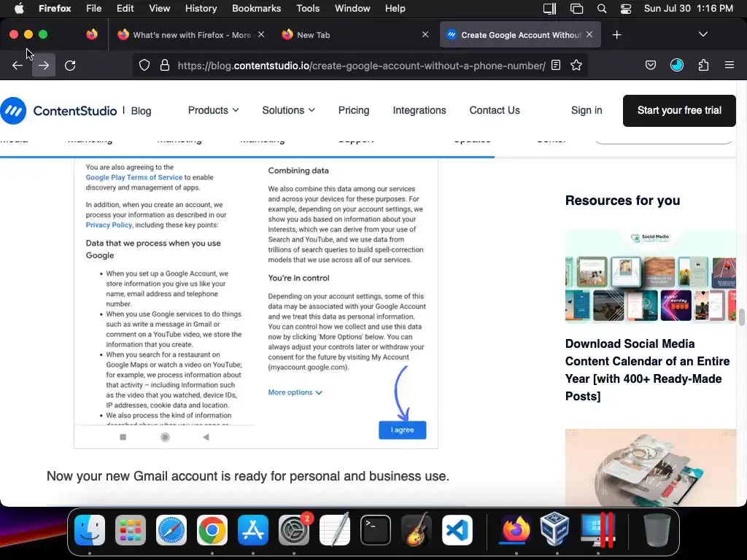Viewport: 747px width, 560px height.
Task: Open the History menu
Action: [x=201, y=8]
